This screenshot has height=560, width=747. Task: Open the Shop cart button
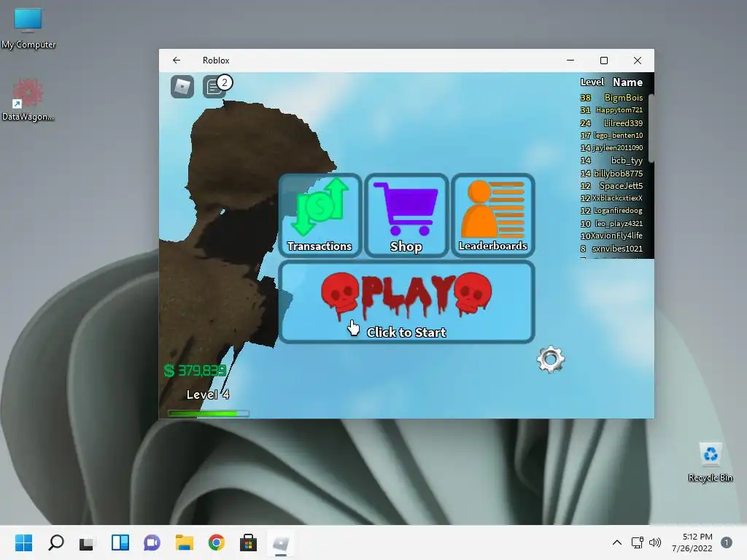[406, 215]
